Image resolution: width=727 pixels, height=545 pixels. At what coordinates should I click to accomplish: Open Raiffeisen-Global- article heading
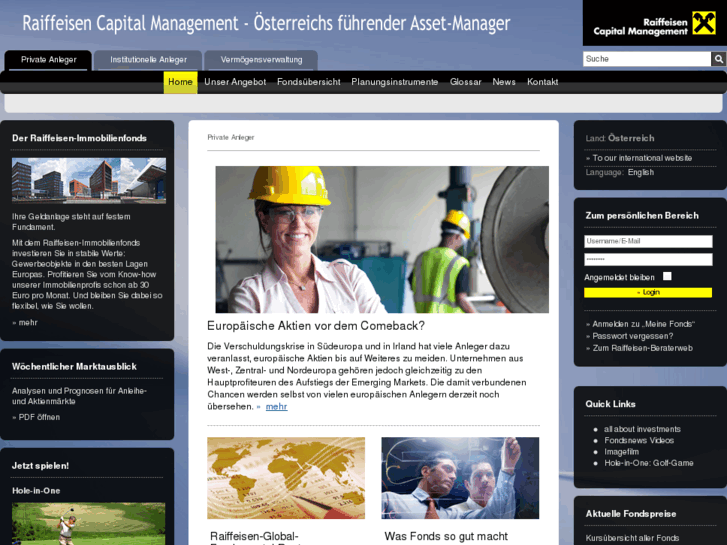(254, 537)
